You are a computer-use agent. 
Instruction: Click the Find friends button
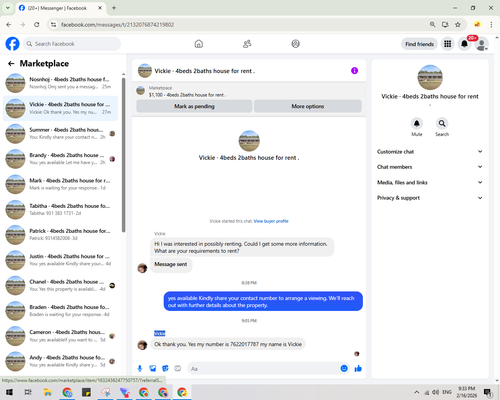pyautogui.click(x=419, y=44)
